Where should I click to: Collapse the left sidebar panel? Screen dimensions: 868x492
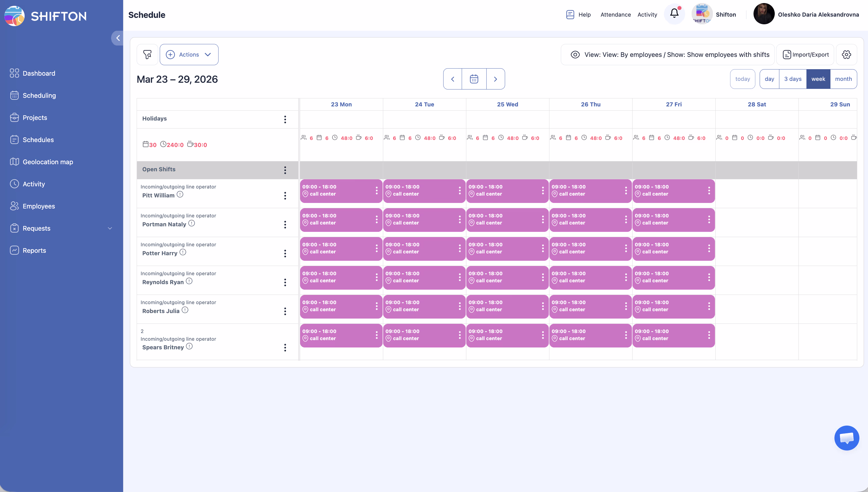tap(118, 38)
